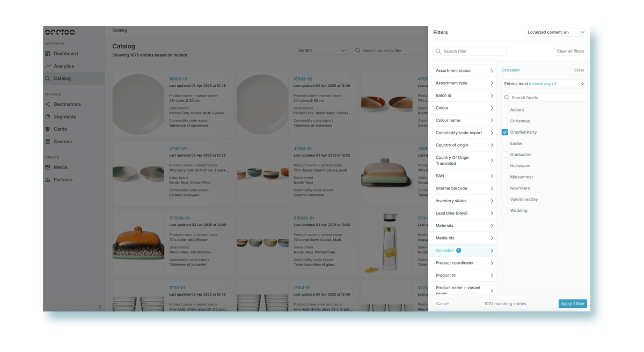This screenshot has width=644, height=352.
Task: Click the Media image icon
Action: [48, 167]
